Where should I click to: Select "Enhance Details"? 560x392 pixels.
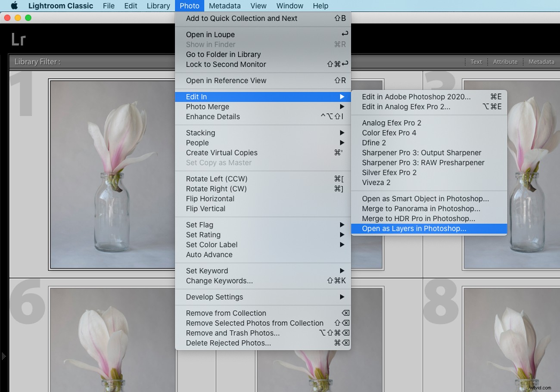212,117
